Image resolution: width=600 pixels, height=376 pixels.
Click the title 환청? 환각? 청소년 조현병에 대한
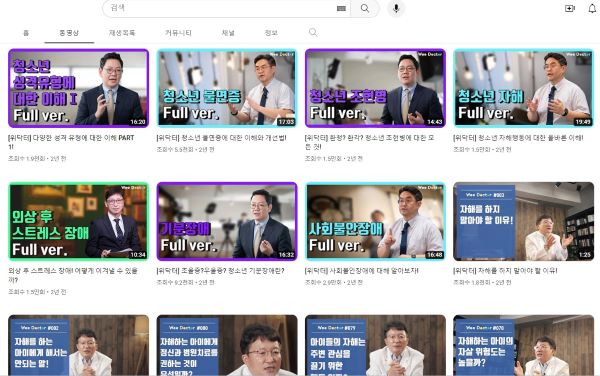pyautogui.click(x=370, y=142)
